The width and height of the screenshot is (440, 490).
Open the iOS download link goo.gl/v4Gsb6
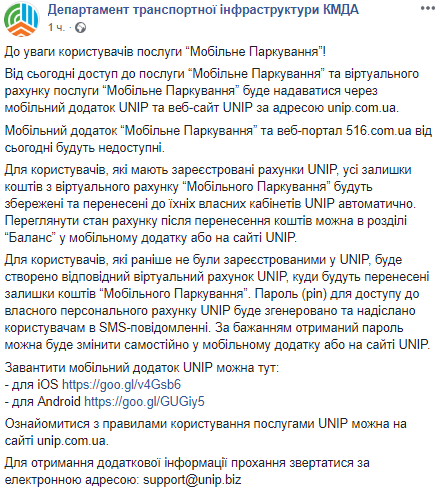121,384
